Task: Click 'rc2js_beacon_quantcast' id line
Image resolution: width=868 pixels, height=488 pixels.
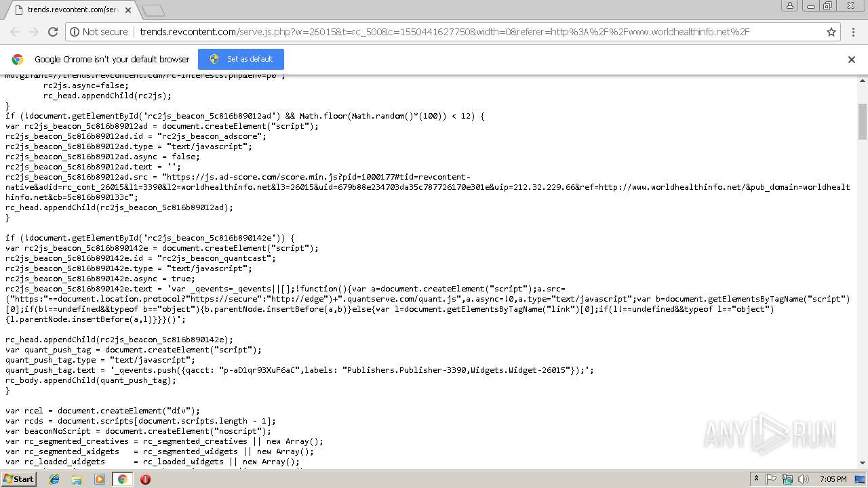Action: pos(140,258)
